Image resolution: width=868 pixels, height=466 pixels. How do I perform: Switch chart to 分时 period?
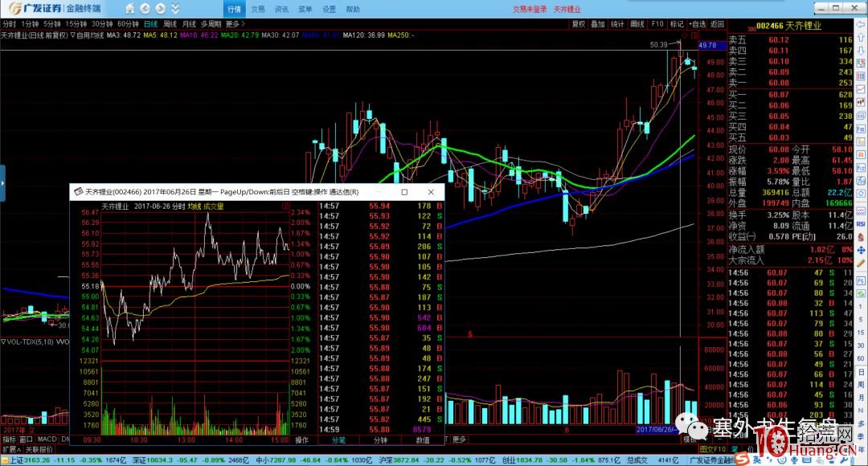[x=9, y=24]
